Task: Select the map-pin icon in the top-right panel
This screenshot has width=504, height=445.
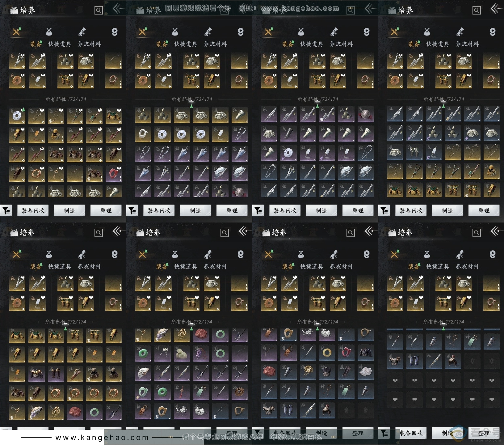Action: (493, 32)
